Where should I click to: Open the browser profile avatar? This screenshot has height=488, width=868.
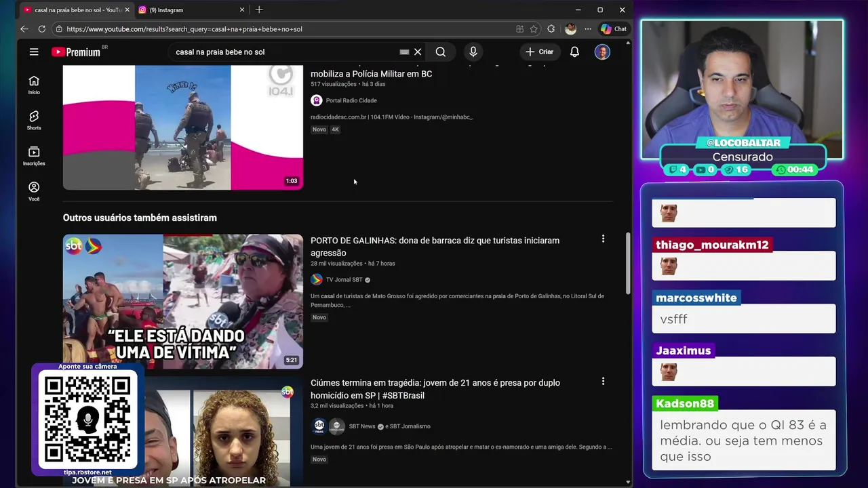[x=570, y=29]
